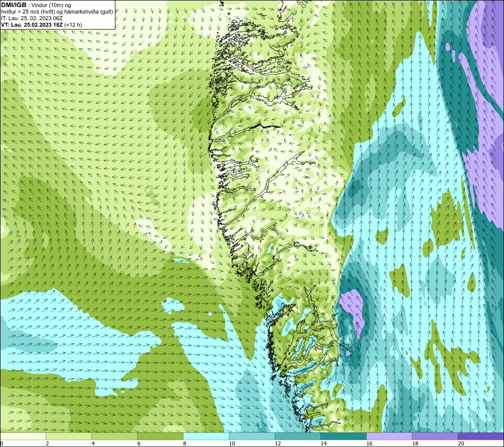
Task: Click the "20" label on the wind scale
Action: coord(461,444)
